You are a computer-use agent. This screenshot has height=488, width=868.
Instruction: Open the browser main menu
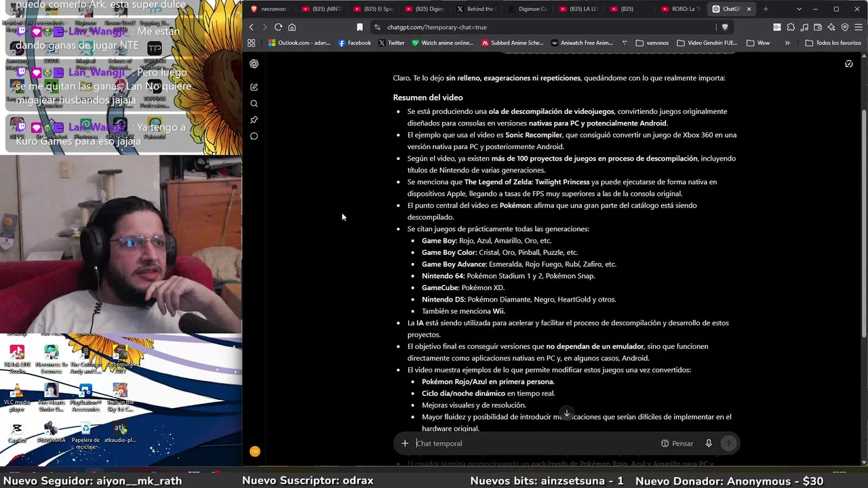pos(859,27)
